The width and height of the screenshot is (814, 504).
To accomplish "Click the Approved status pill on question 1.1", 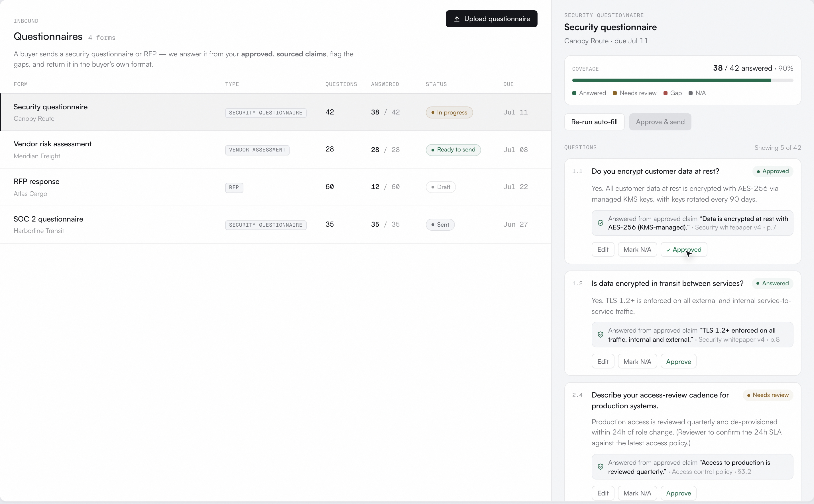I will click(x=773, y=171).
